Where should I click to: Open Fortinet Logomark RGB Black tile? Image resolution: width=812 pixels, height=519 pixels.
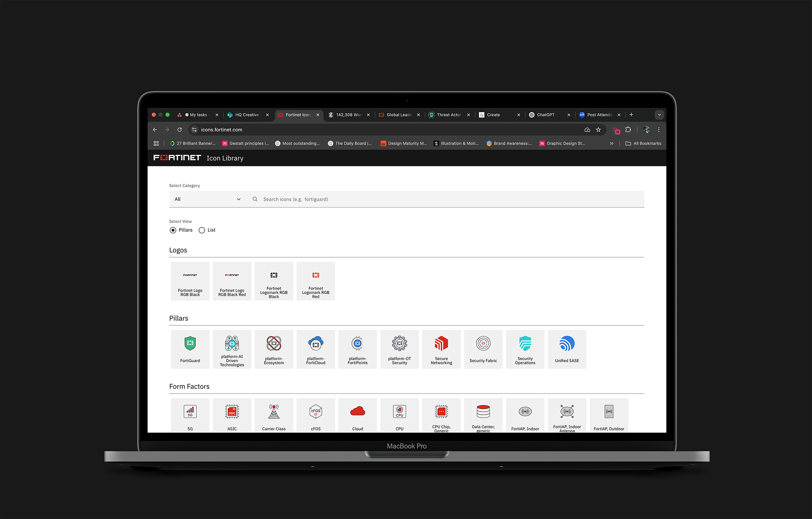pyautogui.click(x=274, y=281)
